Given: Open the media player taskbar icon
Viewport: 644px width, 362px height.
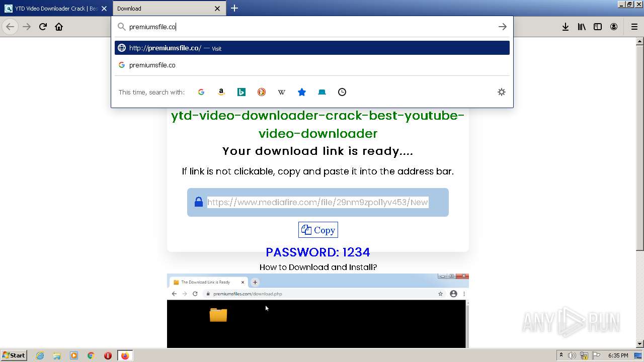Looking at the screenshot, I should coord(74,355).
